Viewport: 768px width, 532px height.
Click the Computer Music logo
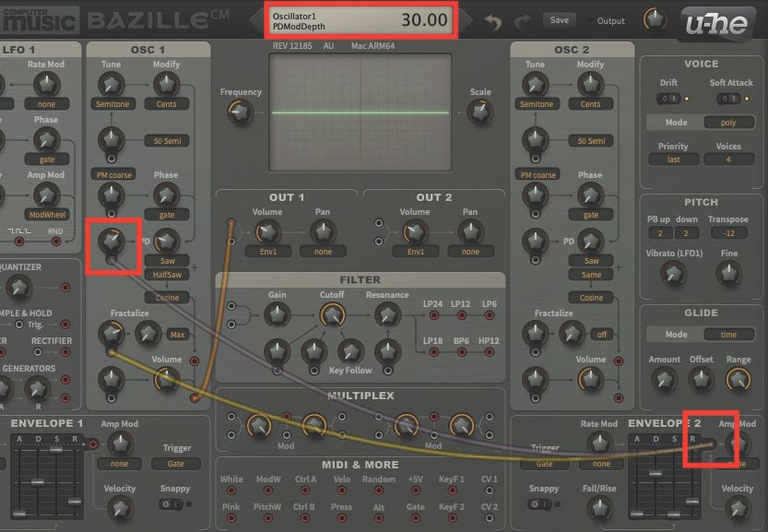point(41,18)
